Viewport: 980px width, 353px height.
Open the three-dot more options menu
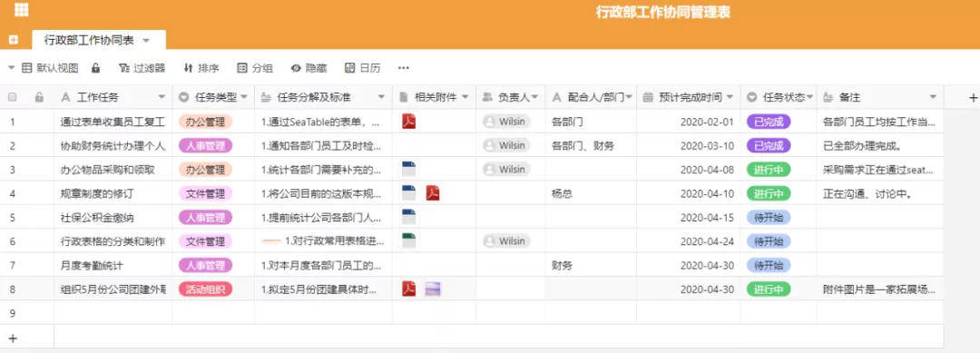[403, 68]
